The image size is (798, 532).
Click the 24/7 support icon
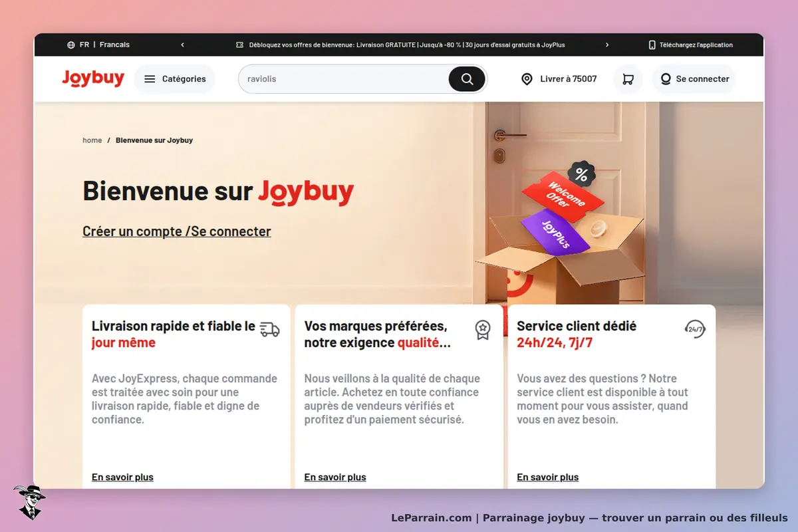(695, 329)
